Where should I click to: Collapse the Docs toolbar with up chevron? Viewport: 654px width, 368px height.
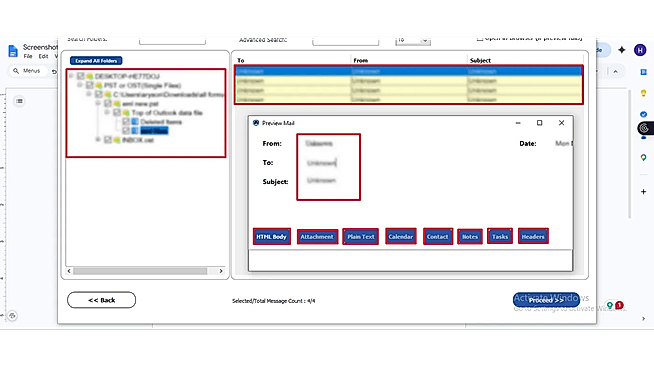click(x=616, y=72)
